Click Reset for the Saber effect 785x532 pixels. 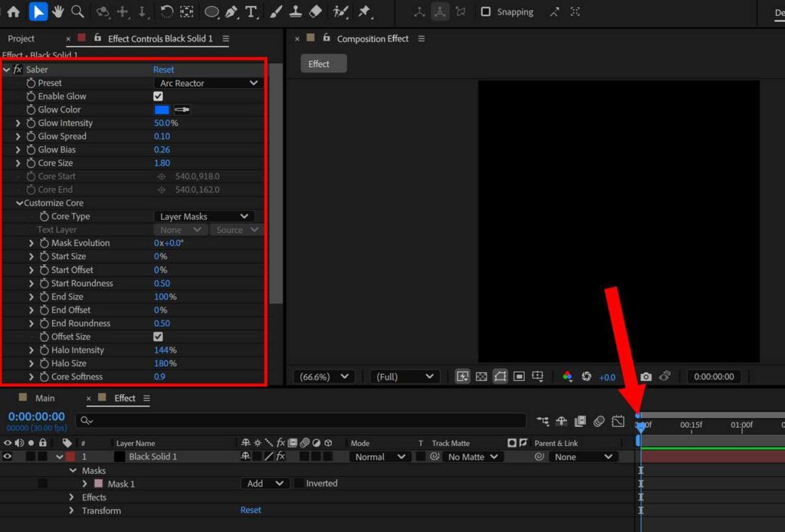[164, 70]
